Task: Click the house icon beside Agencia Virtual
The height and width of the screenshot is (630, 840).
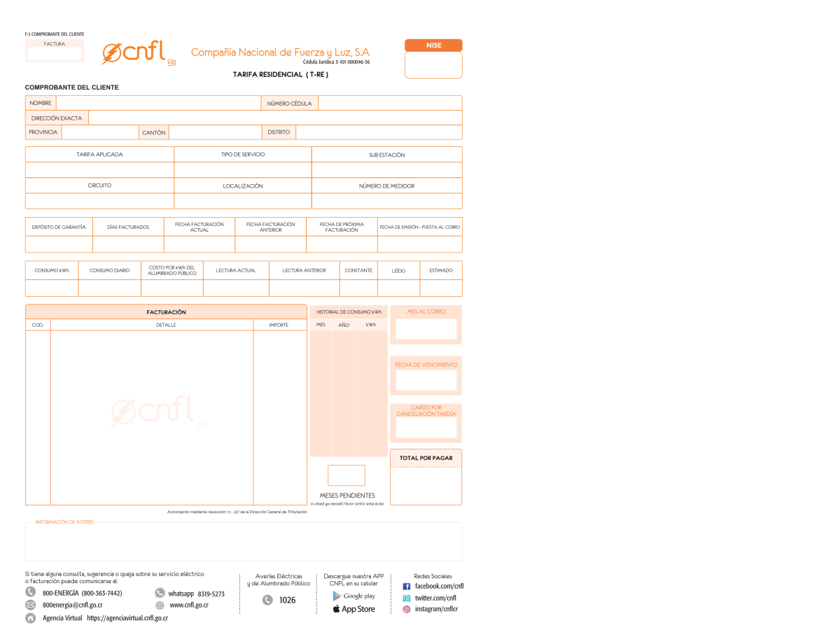Action: [x=31, y=618]
